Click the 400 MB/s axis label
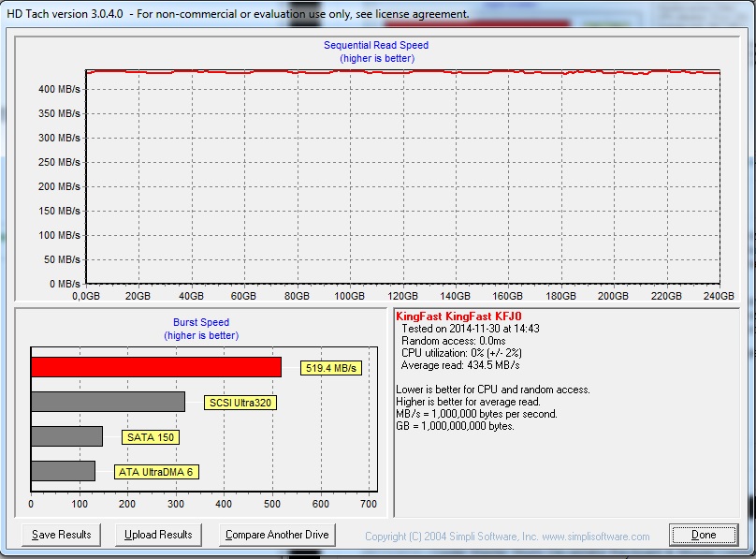The height and width of the screenshot is (559, 756). coord(59,89)
